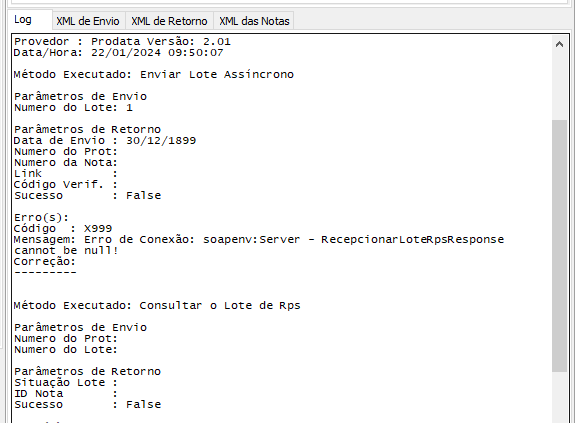Click the log scrollbar up arrow
575x423 pixels.
tap(559, 45)
